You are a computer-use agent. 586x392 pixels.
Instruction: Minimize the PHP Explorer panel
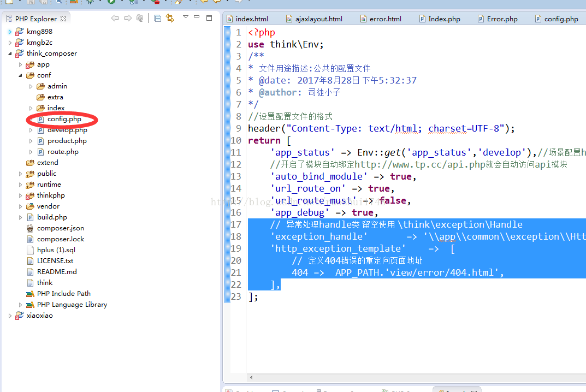tap(197, 17)
